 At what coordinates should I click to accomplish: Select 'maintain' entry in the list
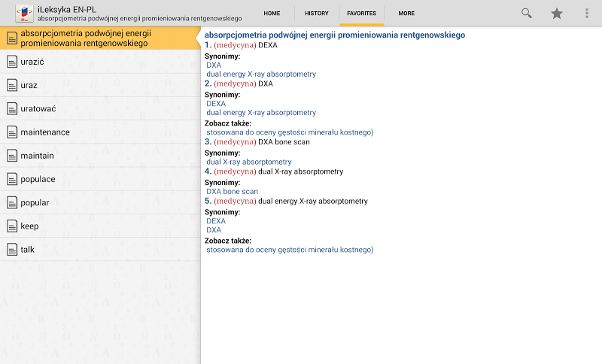[x=37, y=156]
